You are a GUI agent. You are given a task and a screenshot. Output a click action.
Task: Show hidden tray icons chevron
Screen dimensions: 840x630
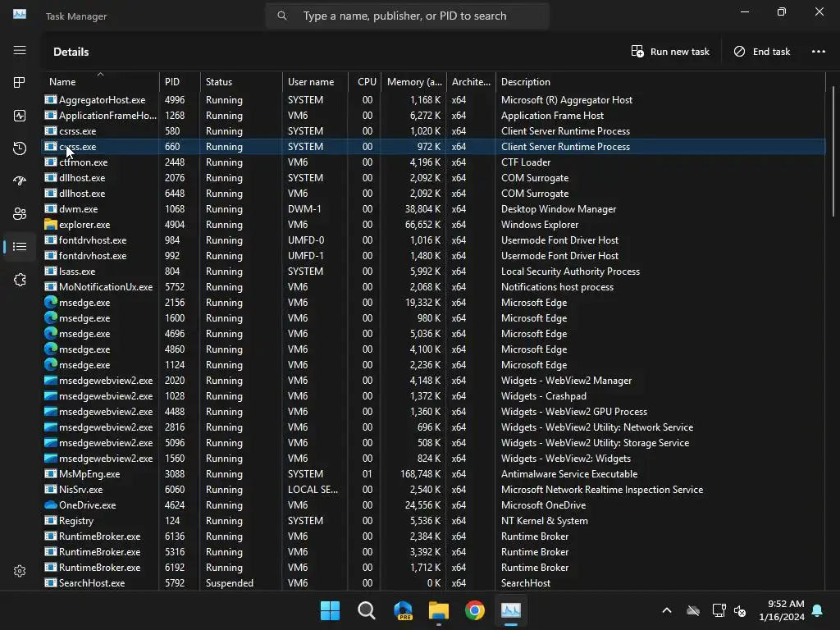point(667,610)
